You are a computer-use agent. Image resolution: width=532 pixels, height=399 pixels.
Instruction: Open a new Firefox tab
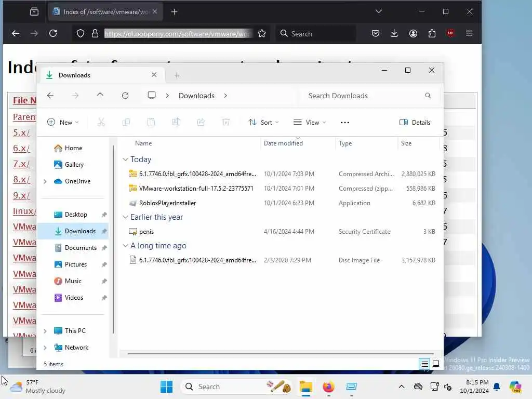pos(174,12)
